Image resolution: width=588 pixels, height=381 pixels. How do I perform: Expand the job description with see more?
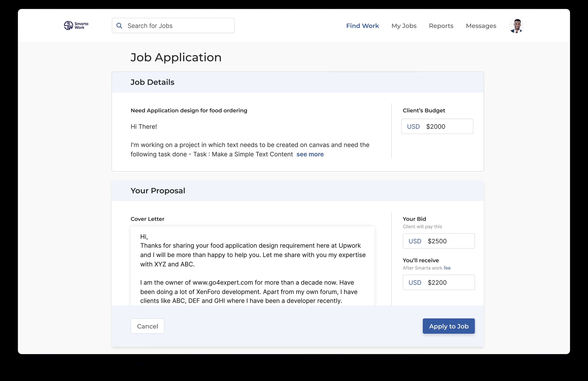click(310, 154)
